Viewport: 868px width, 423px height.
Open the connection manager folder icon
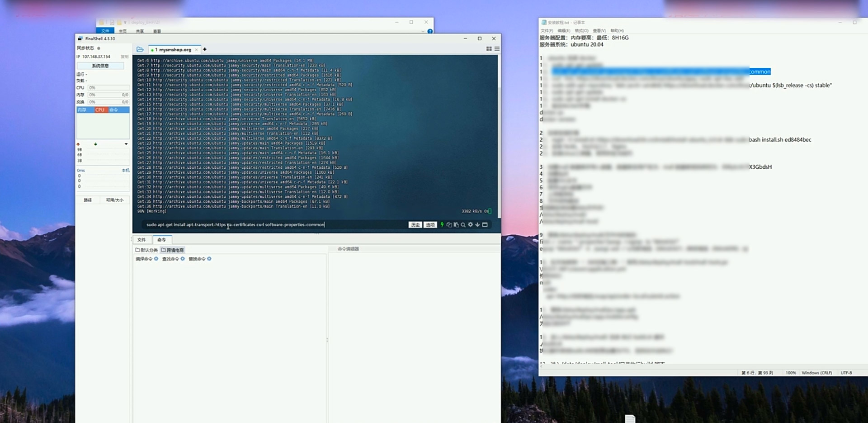pyautogui.click(x=140, y=49)
